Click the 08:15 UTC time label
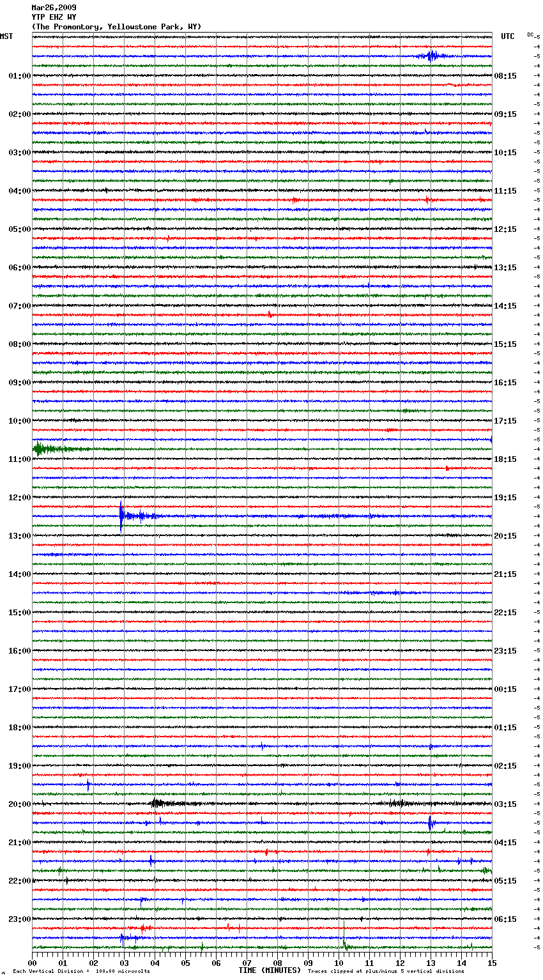This screenshot has width=543, height=980. tap(505, 76)
